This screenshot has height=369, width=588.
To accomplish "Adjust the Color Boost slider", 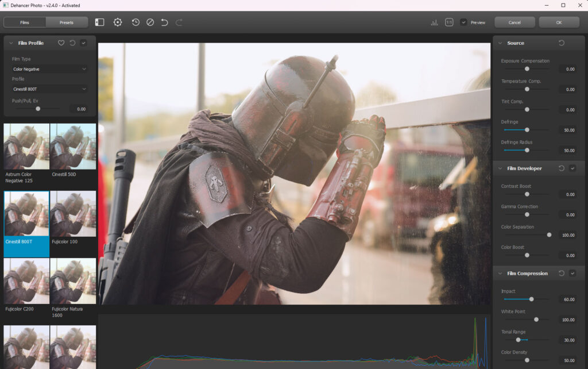I will [x=527, y=255].
